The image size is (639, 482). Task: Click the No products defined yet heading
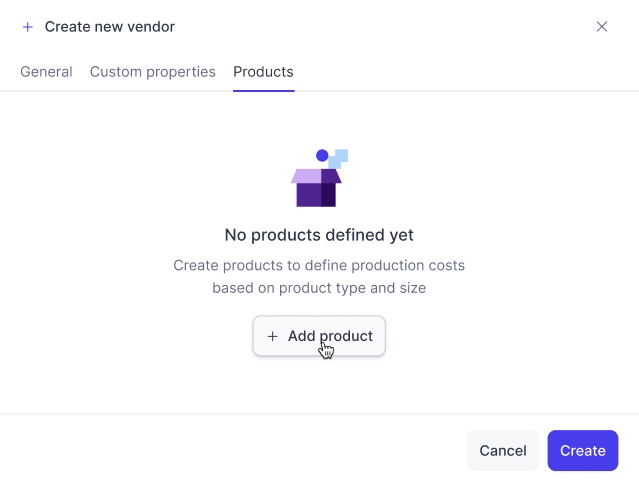(319, 235)
